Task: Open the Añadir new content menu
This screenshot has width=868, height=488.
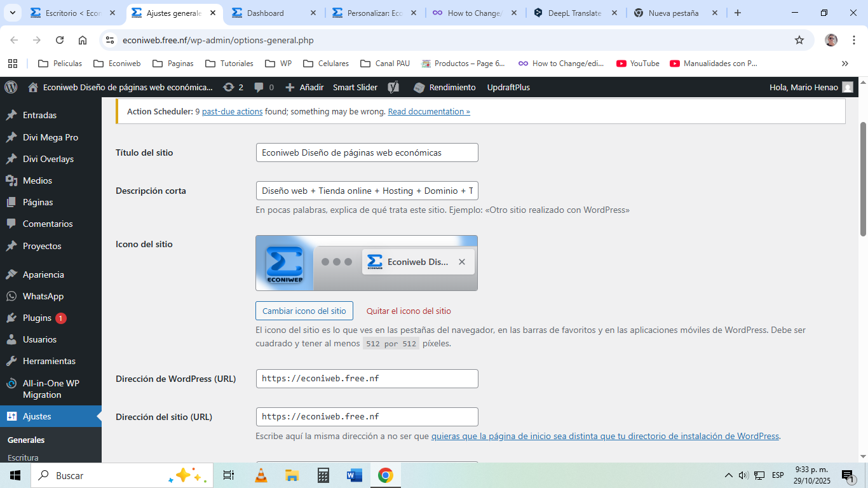Action: click(x=304, y=87)
